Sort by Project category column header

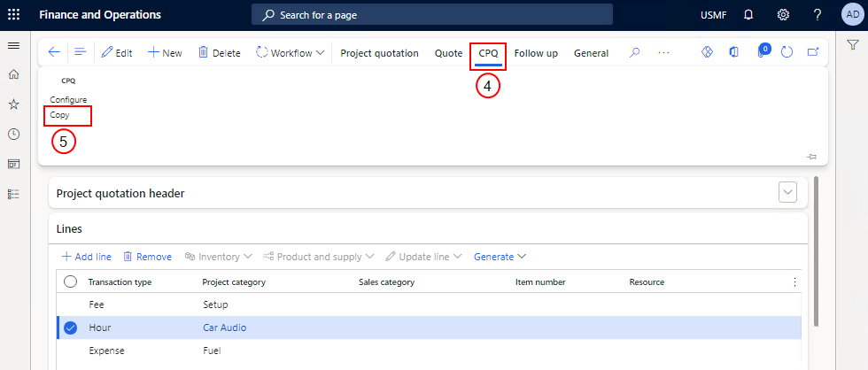pos(234,282)
